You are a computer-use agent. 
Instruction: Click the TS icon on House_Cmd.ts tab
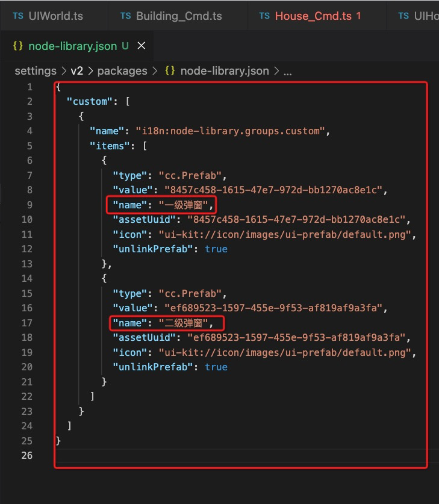point(264,16)
